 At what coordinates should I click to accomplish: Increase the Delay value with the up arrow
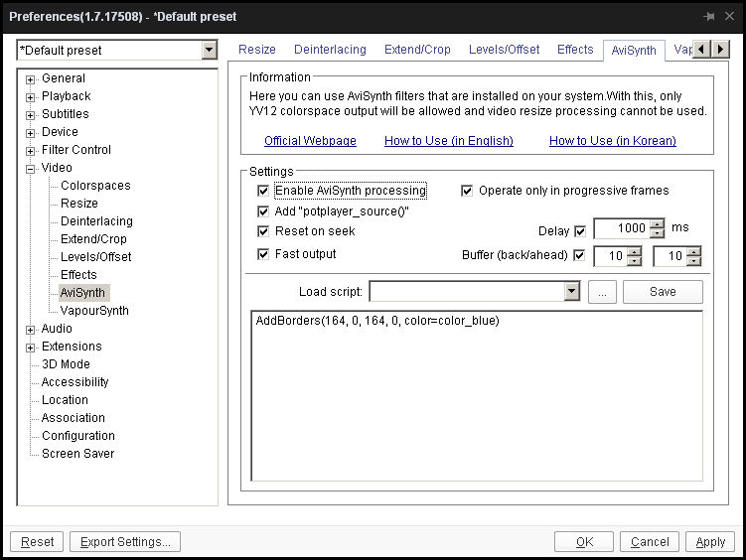point(657,224)
